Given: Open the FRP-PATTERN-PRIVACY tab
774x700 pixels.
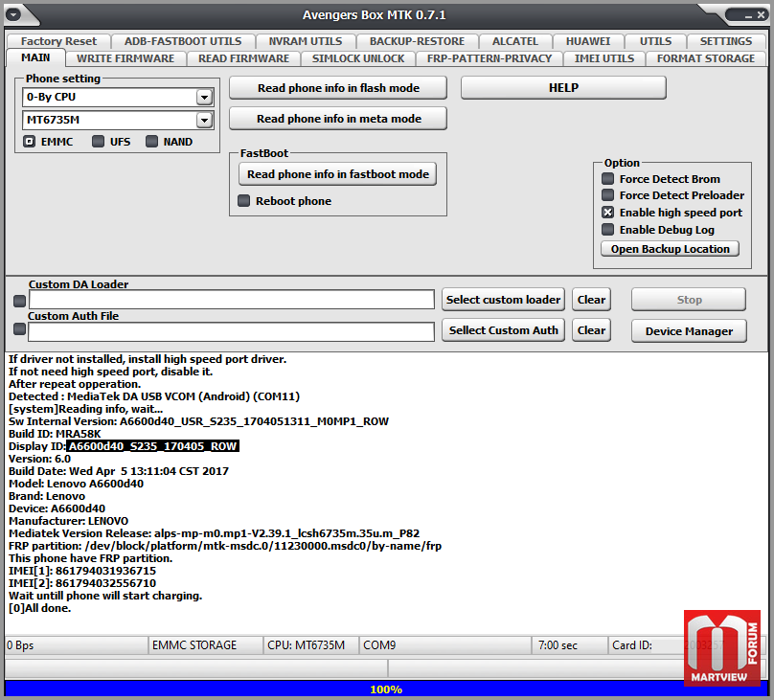Looking at the screenshot, I should point(489,58).
